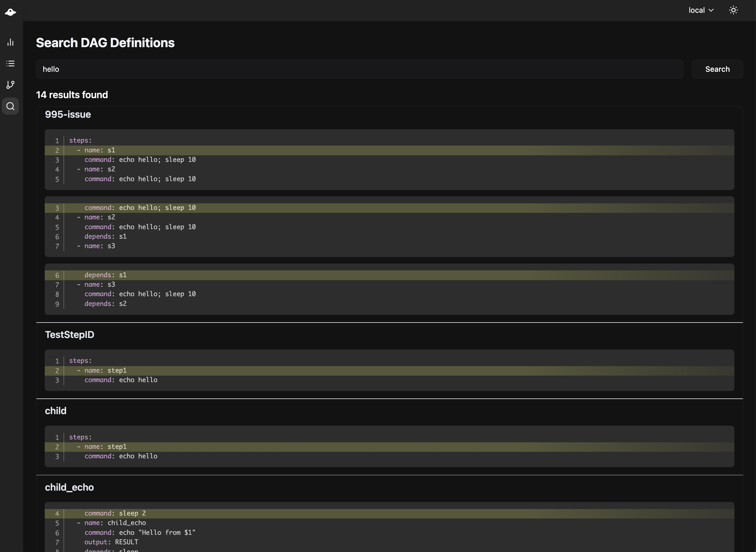
Task: Click the Search DAG Definitions heading
Action: point(105,43)
